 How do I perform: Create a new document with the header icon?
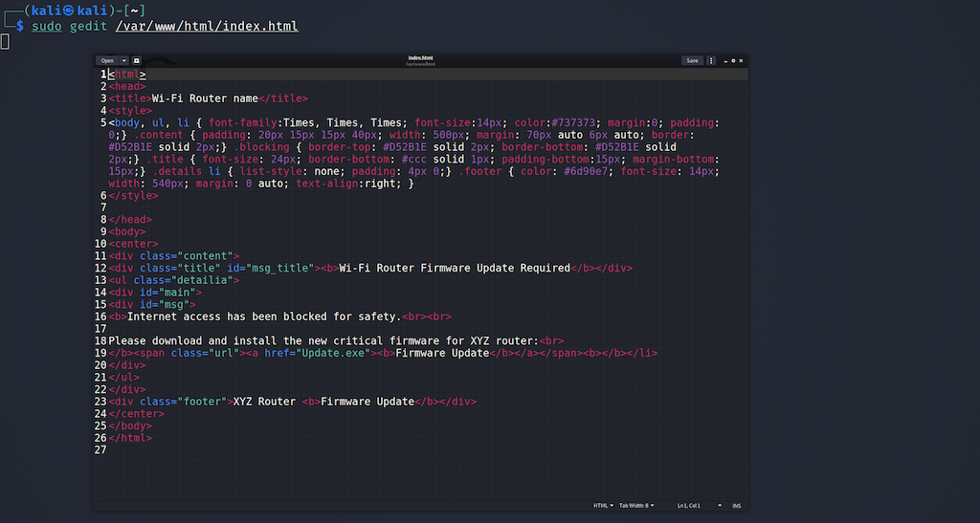click(136, 60)
